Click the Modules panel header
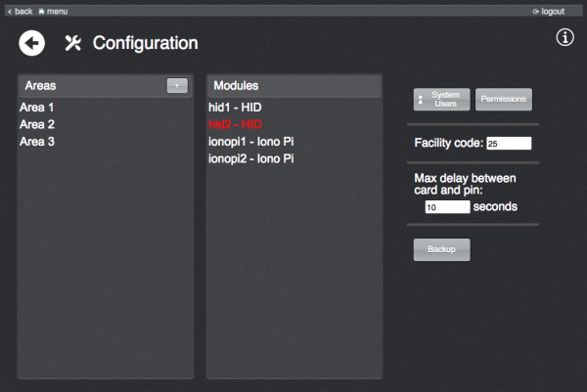Image resolution: width=587 pixels, height=392 pixels. tap(294, 86)
